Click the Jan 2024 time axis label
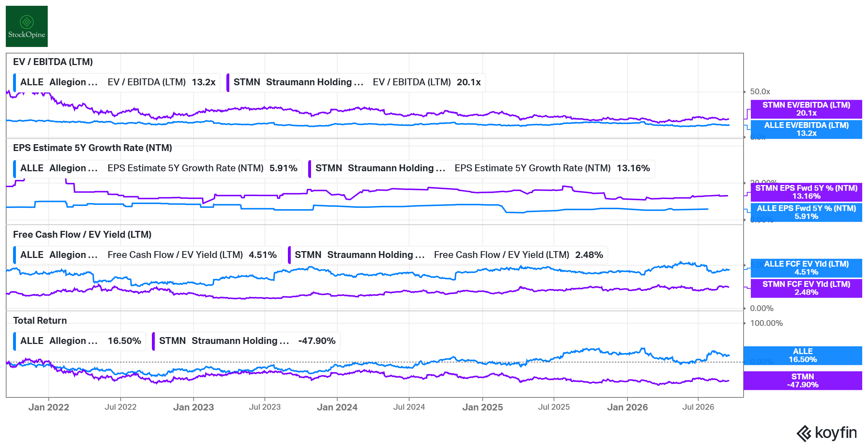868x448 pixels. [x=337, y=407]
